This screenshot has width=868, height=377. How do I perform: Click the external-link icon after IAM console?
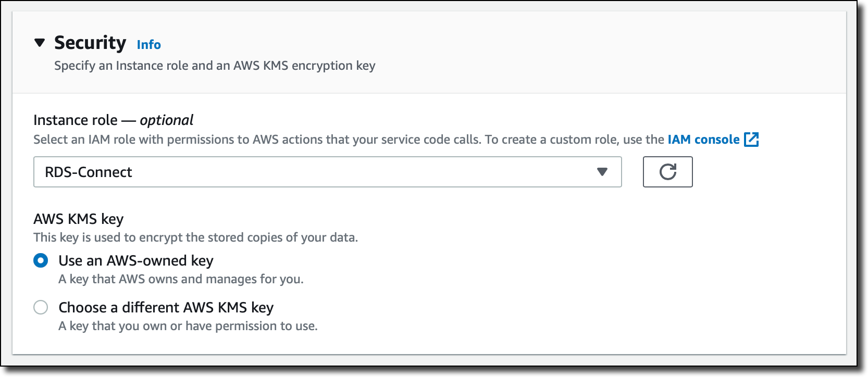[x=751, y=140]
